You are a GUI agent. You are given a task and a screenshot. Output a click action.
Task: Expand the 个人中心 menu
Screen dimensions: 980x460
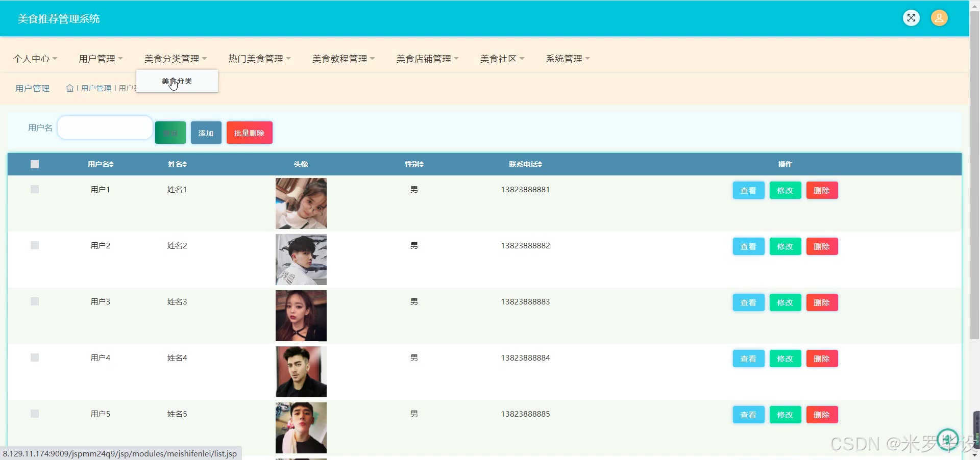click(x=35, y=59)
